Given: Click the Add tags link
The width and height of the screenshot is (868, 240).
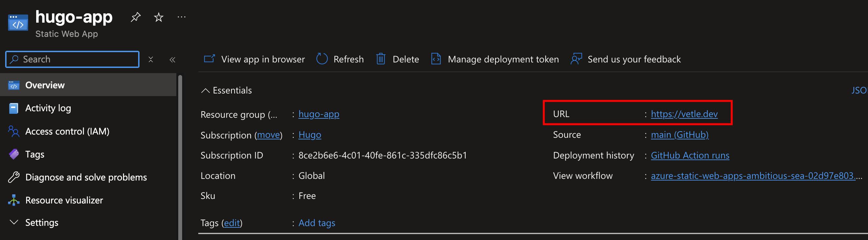Looking at the screenshot, I should (x=316, y=223).
